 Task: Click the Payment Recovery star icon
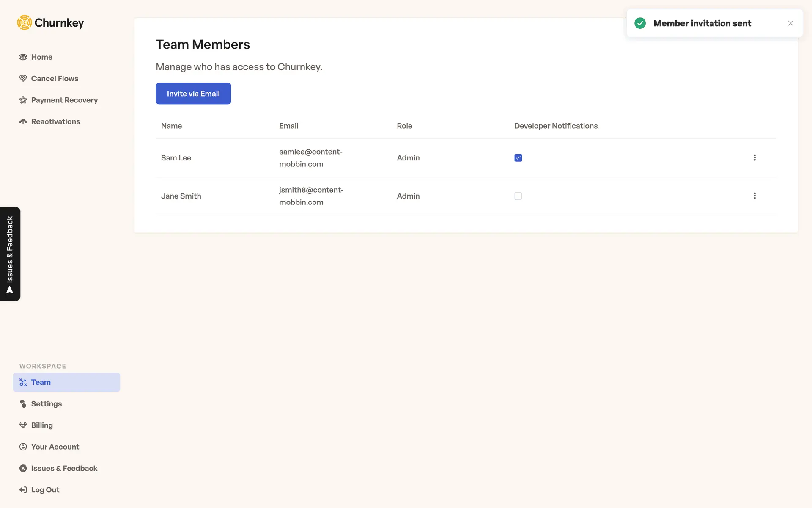pos(23,100)
